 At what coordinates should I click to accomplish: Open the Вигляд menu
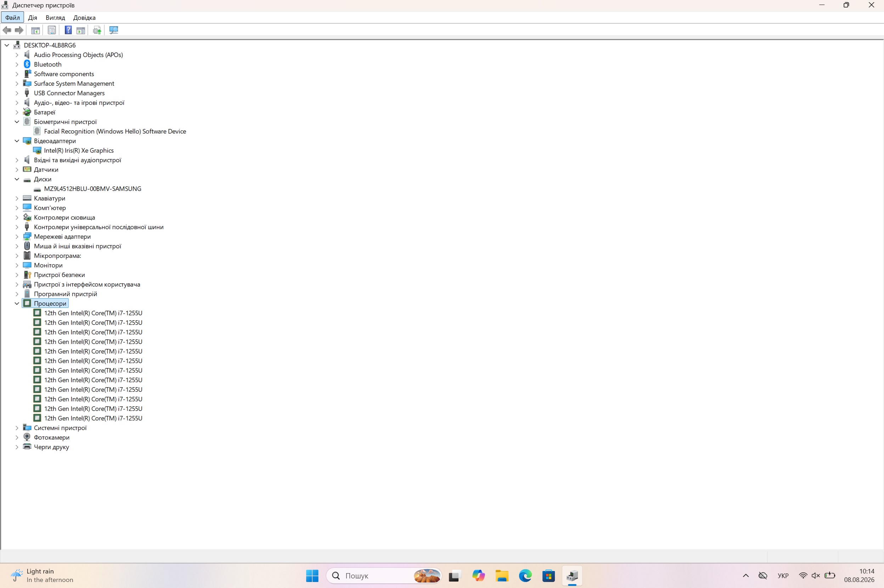[55, 18]
